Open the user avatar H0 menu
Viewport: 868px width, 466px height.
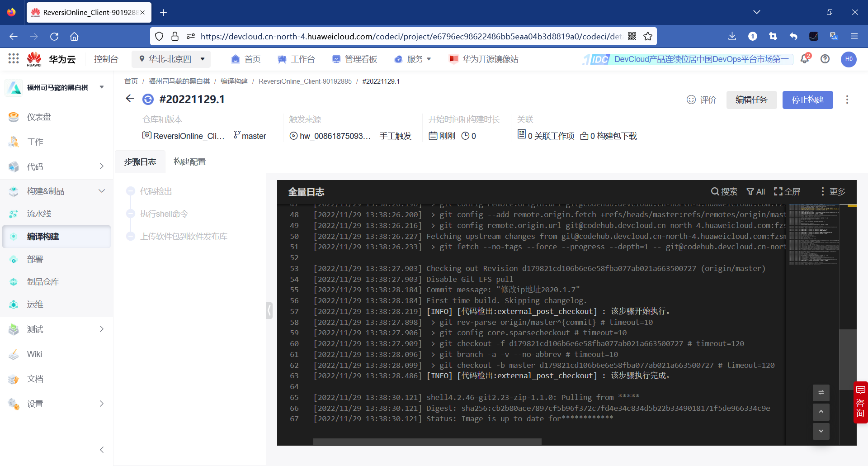[849, 59]
